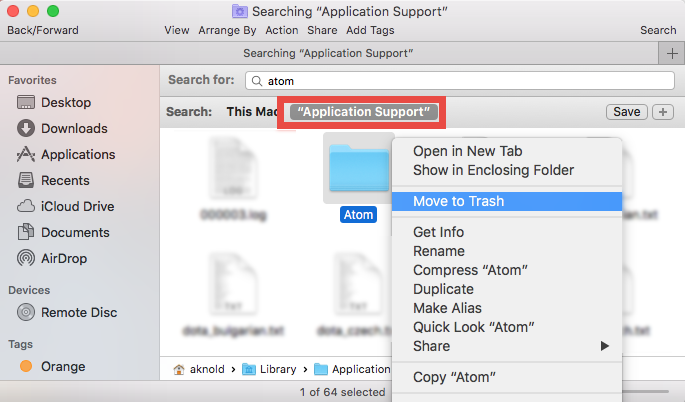Expand the Share submenu arrow
Screen dimensions: 685x402
point(605,346)
